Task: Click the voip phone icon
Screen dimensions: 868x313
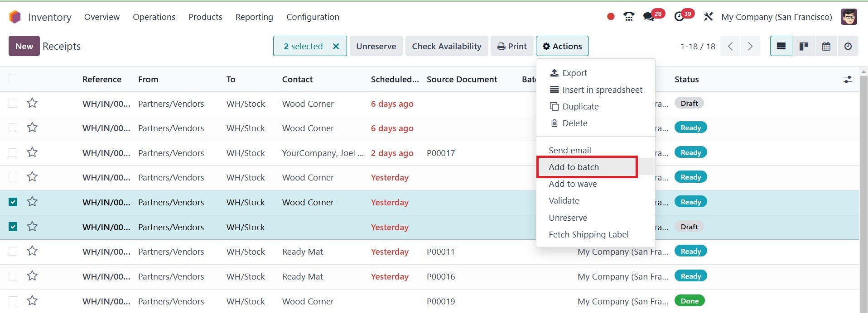Action: pyautogui.click(x=629, y=17)
